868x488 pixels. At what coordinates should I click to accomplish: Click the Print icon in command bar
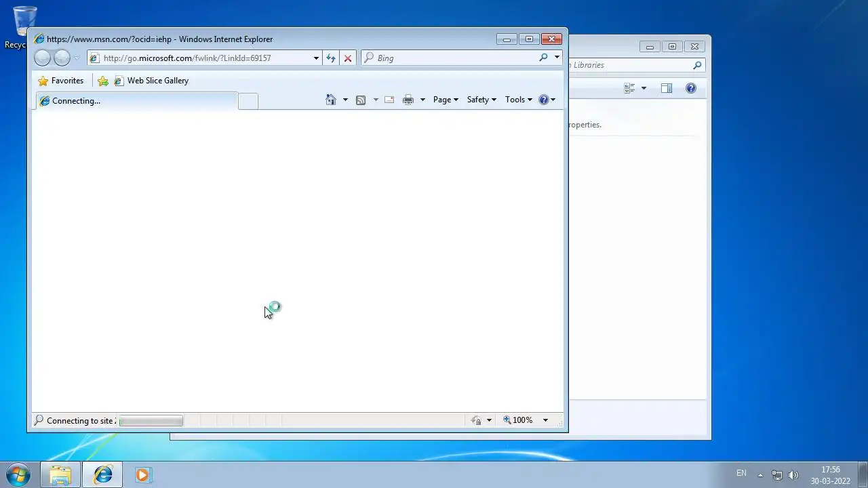point(408,100)
